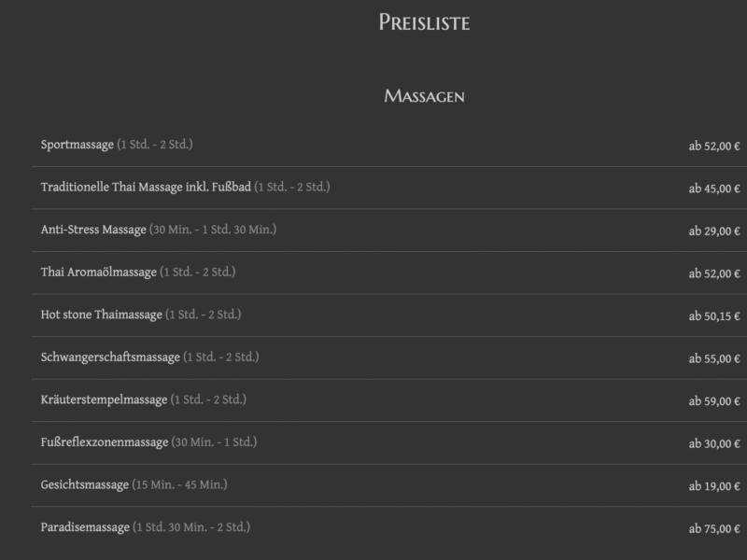This screenshot has height=560, width=747.
Task: Click the Kräuterstempelmassage price ab 59,00 €
Action: click(714, 401)
